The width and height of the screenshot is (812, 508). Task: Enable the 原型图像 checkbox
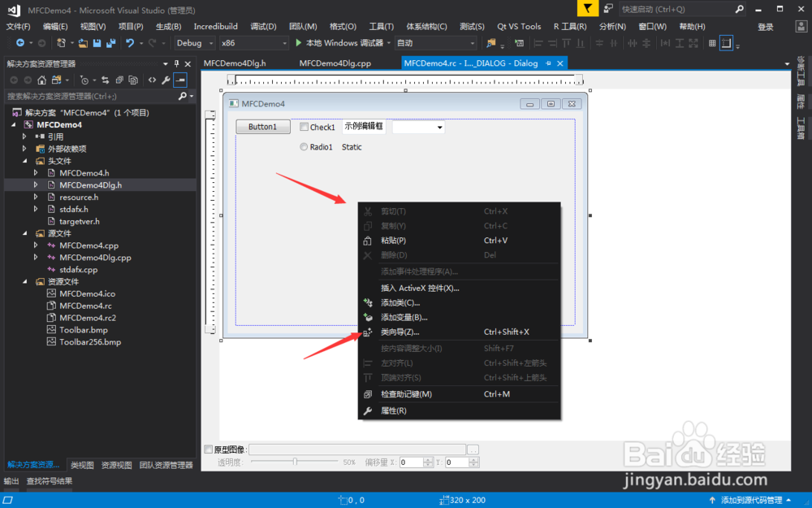click(x=209, y=449)
